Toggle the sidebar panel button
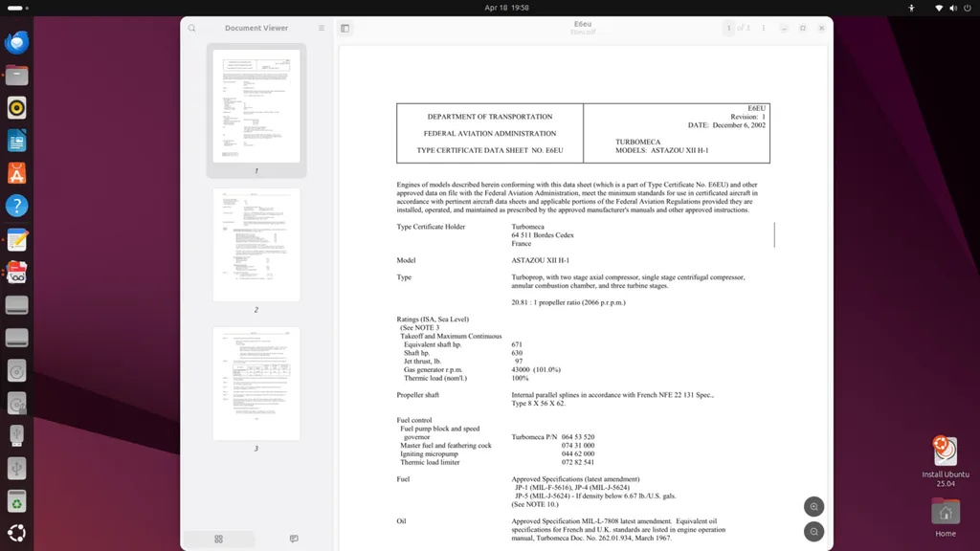 click(x=345, y=28)
